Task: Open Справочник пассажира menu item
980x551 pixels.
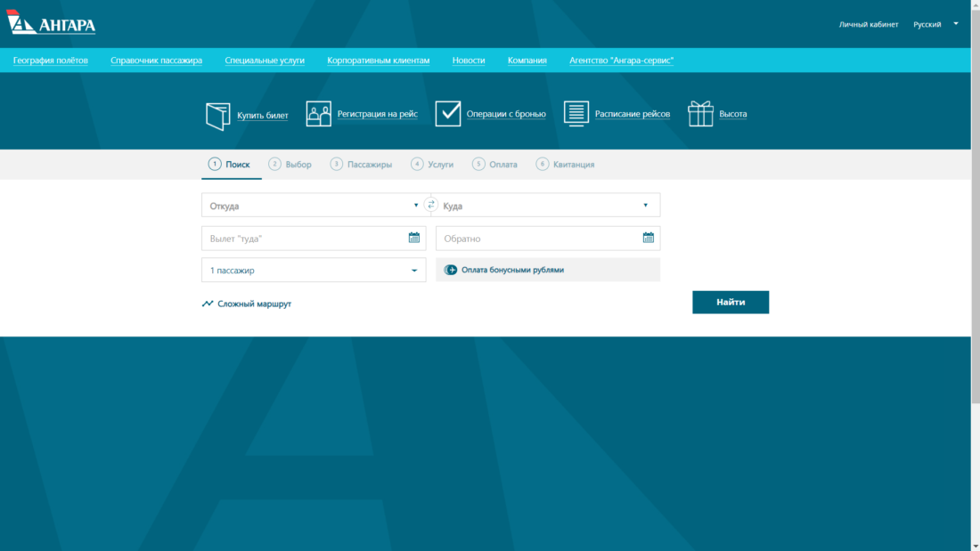Action: coord(156,61)
